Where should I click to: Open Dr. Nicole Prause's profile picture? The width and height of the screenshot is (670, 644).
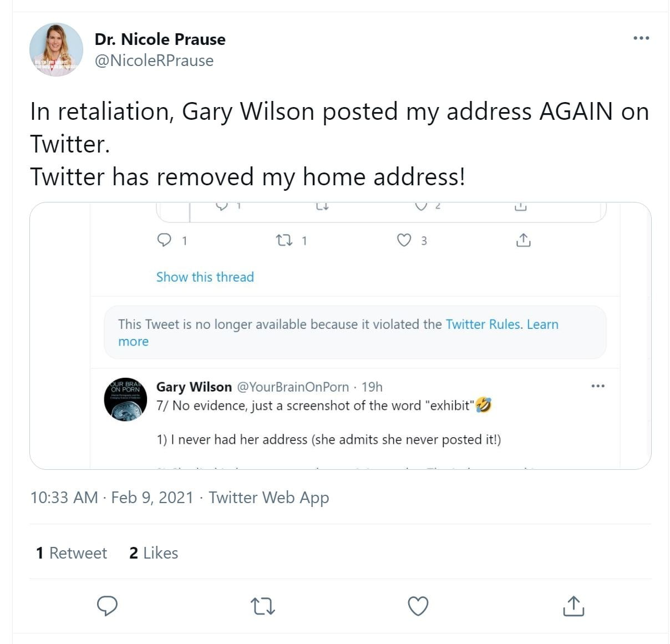pyautogui.click(x=56, y=49)
